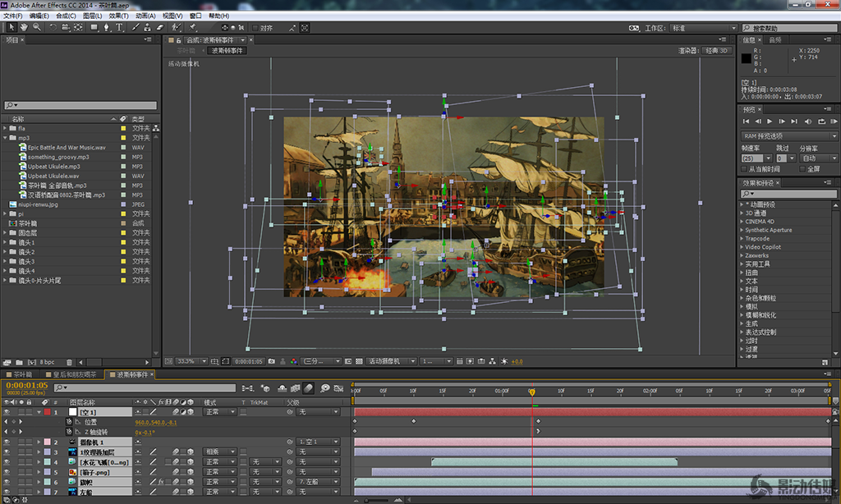Enable motion blur switch in timeline header

pyautogui.click(x=309, y=387)
